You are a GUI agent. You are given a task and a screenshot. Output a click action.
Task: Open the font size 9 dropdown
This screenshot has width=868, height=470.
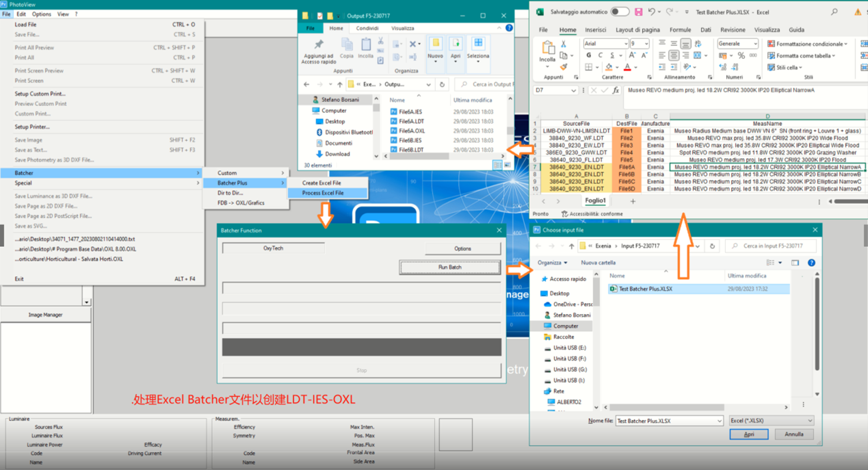(646, 43)
